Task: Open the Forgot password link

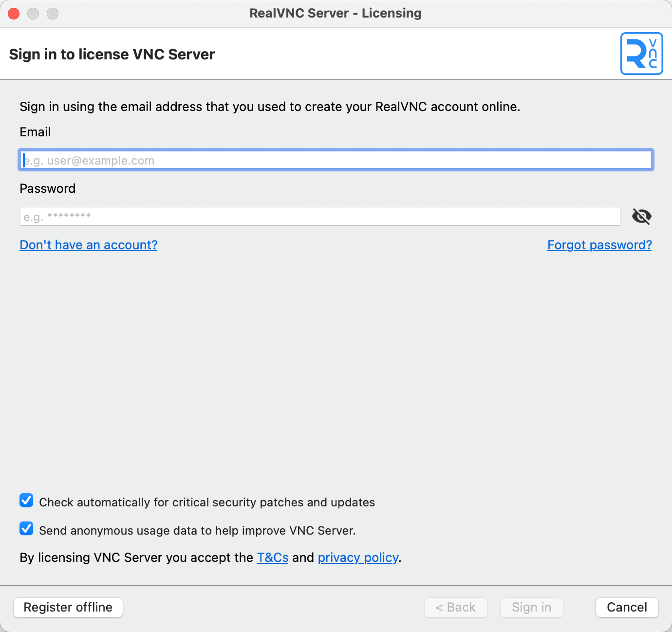Action: tap(599, 245)
